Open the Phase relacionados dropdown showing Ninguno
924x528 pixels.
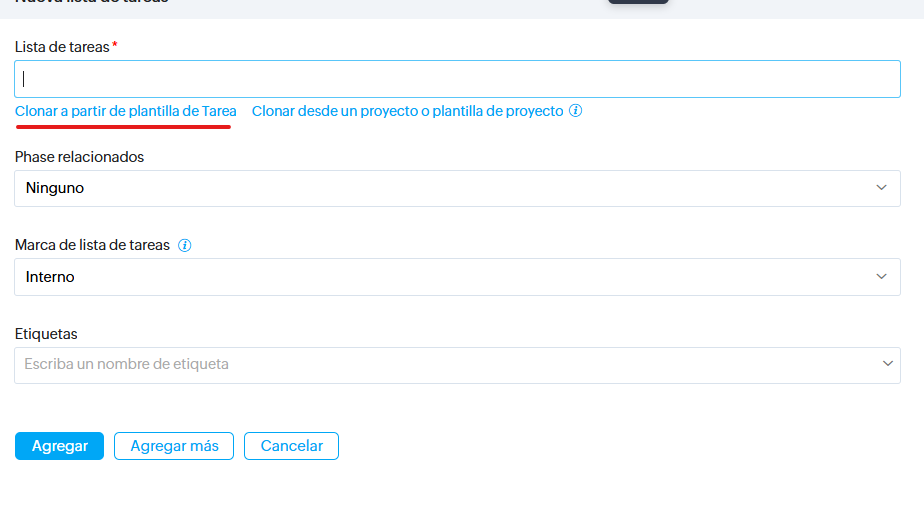457,188
